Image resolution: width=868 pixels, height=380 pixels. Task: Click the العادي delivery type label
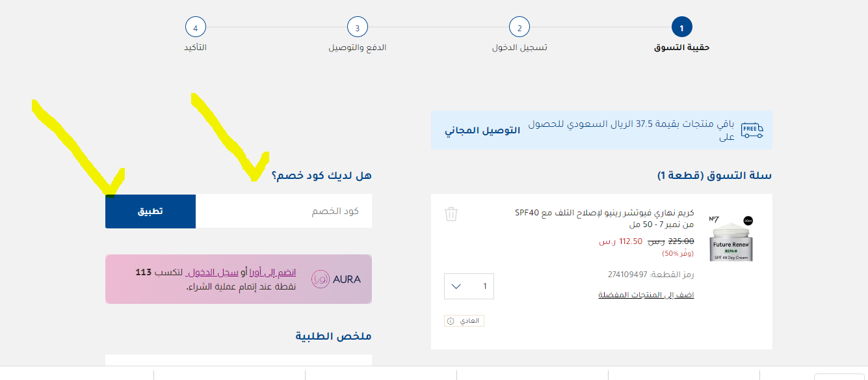pos(469,321)
